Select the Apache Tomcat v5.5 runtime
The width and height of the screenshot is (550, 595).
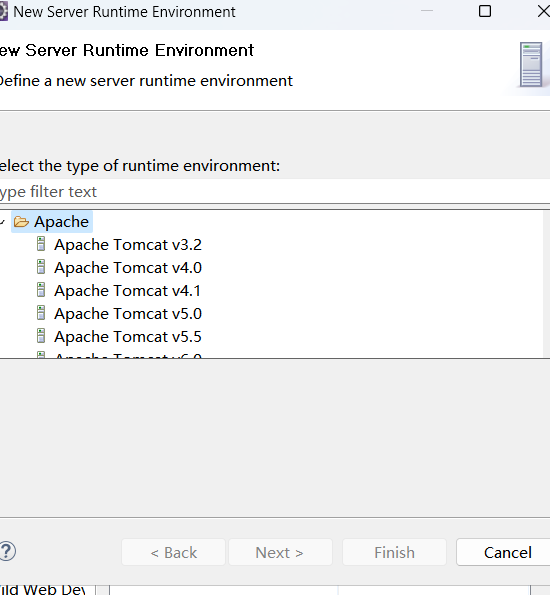tap(128, 337)
